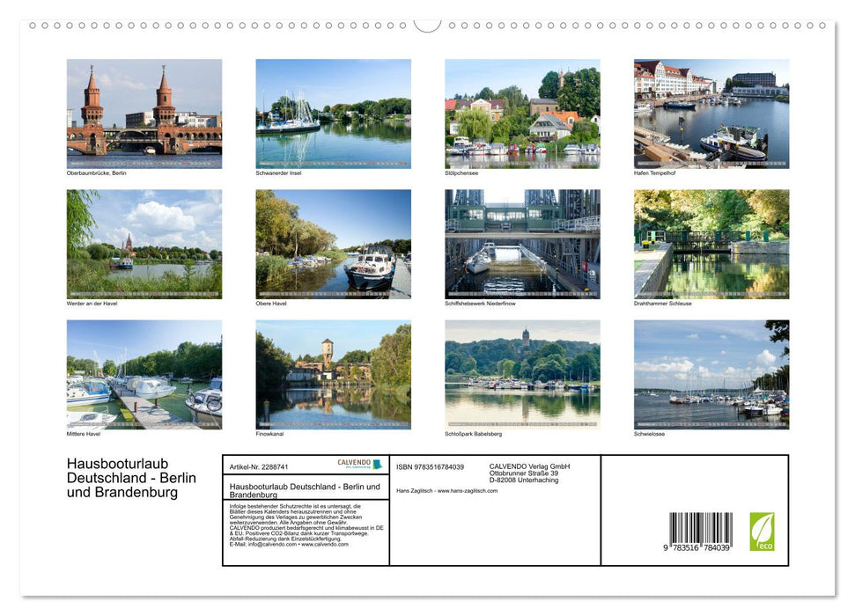Click 'D-82008 Unterhaching'
The height and width of the screenshot is (616, 855).
pos(523,480)
